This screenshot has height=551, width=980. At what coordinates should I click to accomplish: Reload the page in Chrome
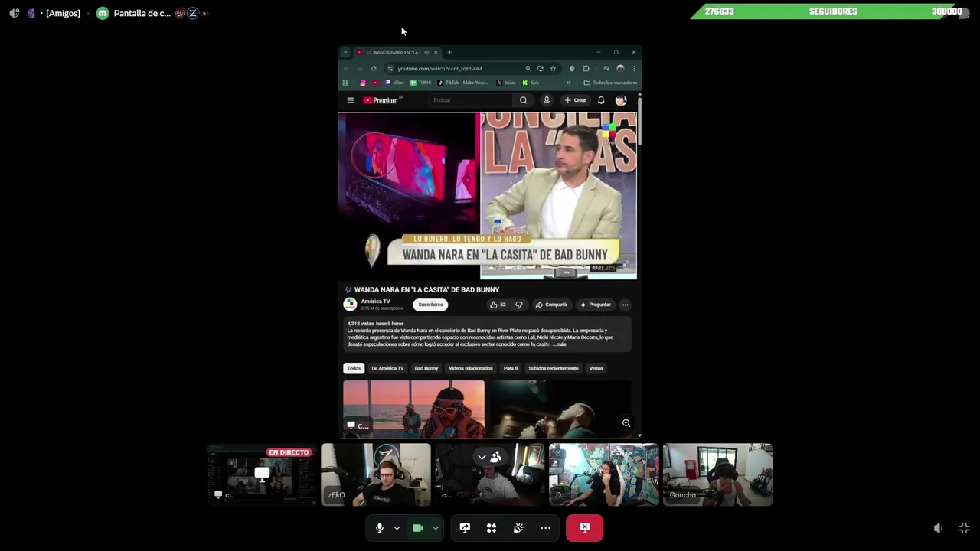tap(374, 68)
